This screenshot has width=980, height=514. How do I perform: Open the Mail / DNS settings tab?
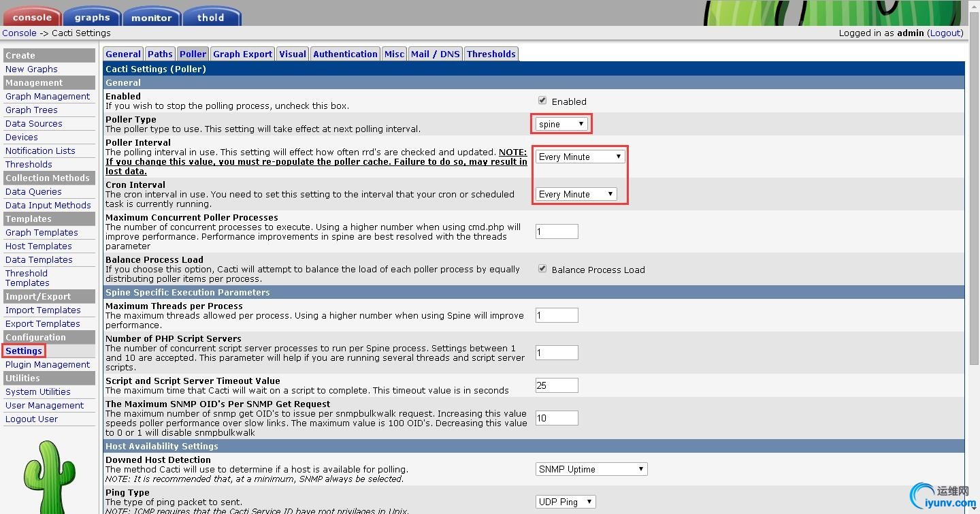point(436,54)
